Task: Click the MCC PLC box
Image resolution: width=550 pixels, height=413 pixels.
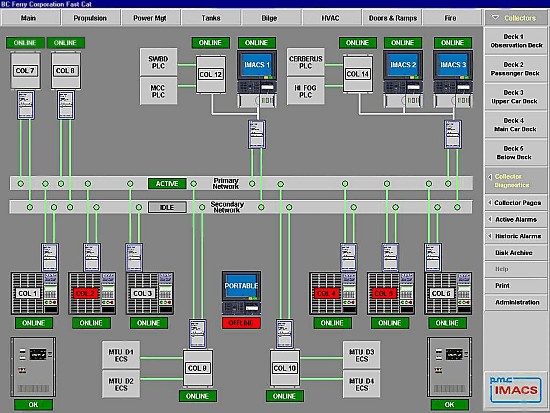Action: tap(158, 91)
